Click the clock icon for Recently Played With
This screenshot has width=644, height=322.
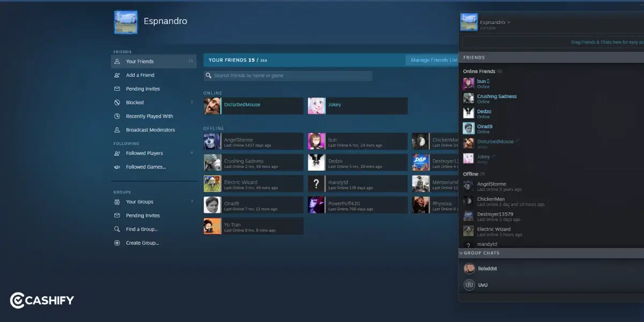117,116
